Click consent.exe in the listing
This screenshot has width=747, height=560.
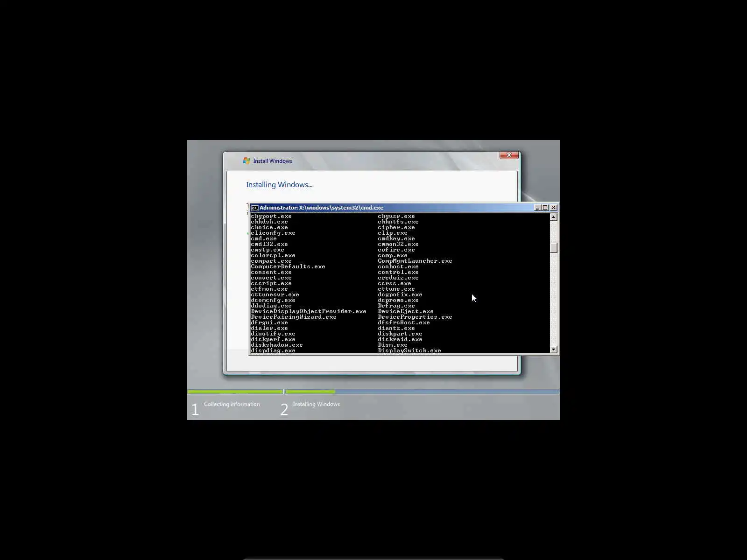(271, 272)
